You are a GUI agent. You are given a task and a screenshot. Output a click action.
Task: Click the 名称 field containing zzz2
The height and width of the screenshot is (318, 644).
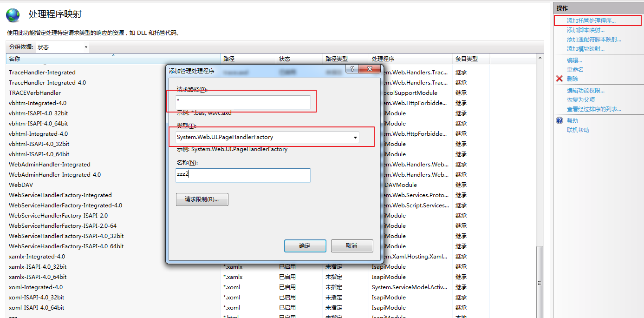point(243,175)
